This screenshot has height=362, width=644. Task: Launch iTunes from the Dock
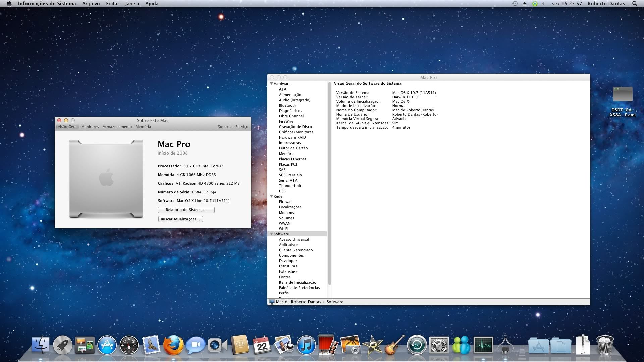tap(306, 345)
